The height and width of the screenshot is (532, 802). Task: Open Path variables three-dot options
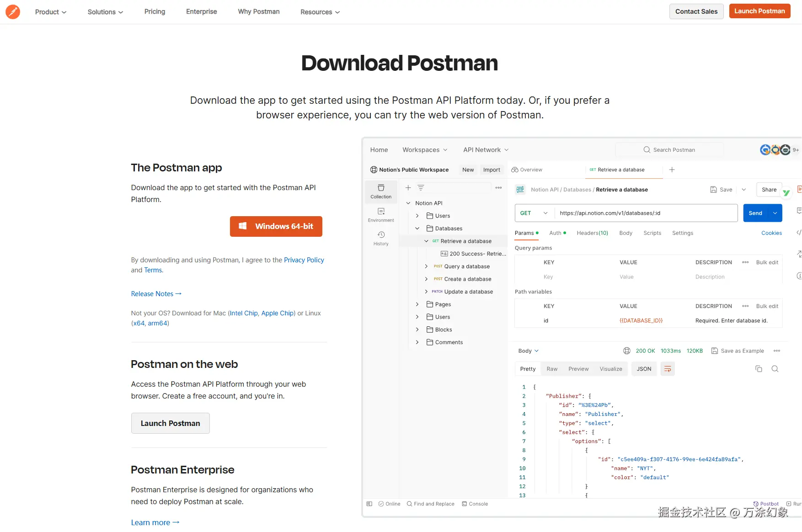[745, 306]
